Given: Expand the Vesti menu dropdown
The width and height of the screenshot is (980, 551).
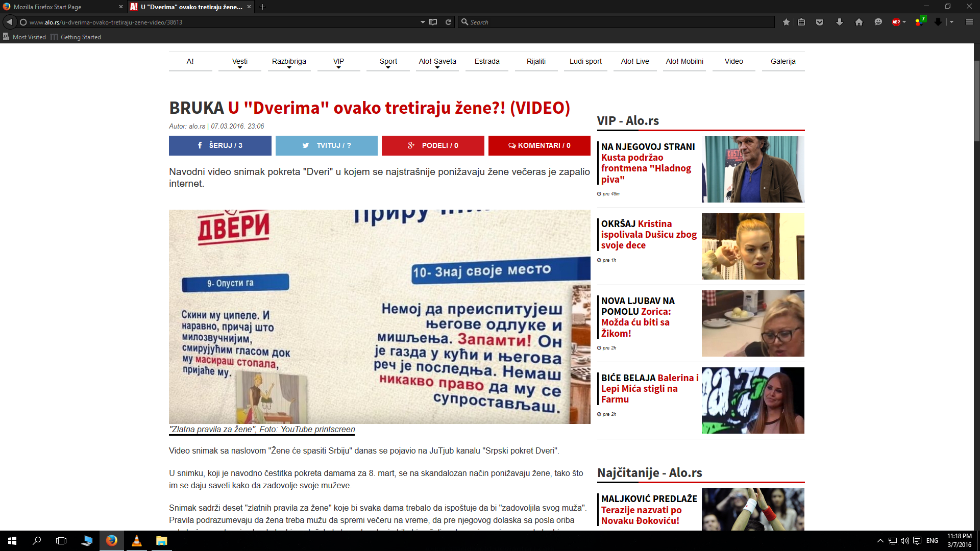Looking at the screenshot, I should (x=239, y=62).
